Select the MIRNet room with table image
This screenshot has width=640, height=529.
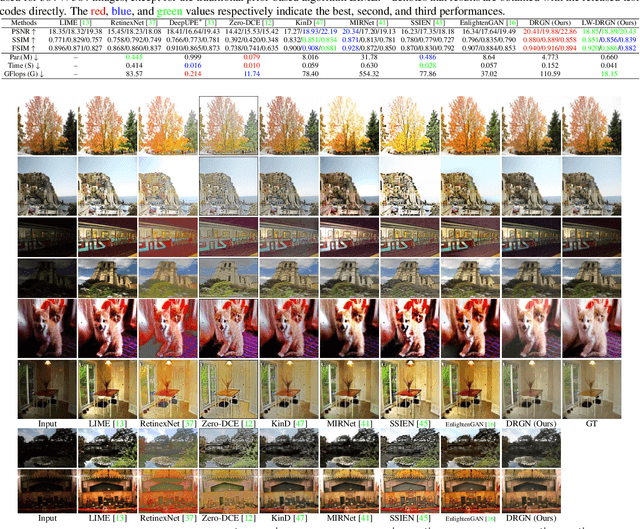pos(349,389)
